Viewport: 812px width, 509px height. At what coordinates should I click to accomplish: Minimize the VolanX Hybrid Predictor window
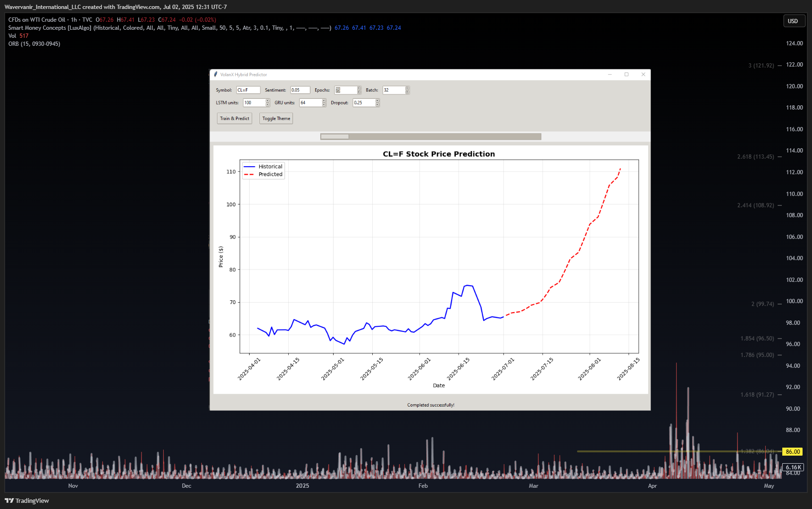(610, 75)
